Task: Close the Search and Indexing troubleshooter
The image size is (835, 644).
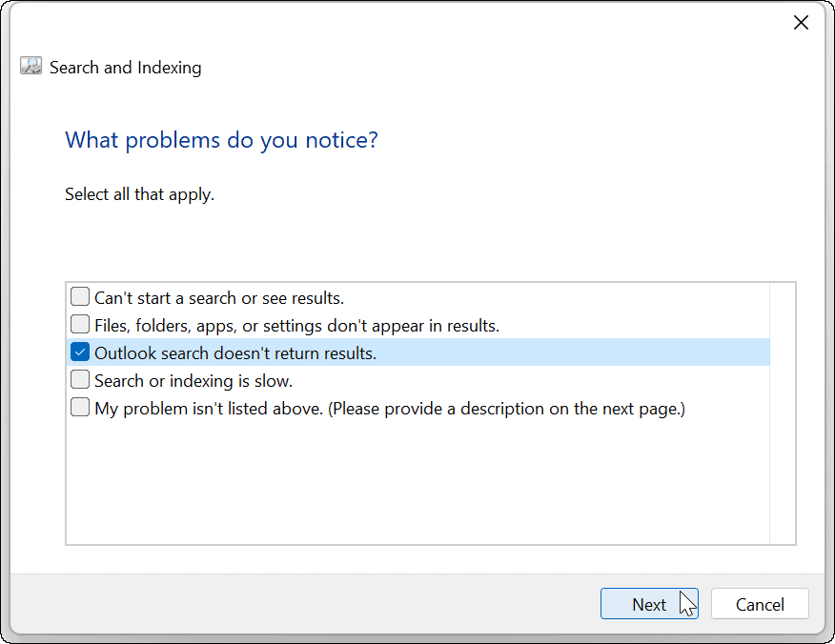Action: pyautogui.click(x=801, y=22)
